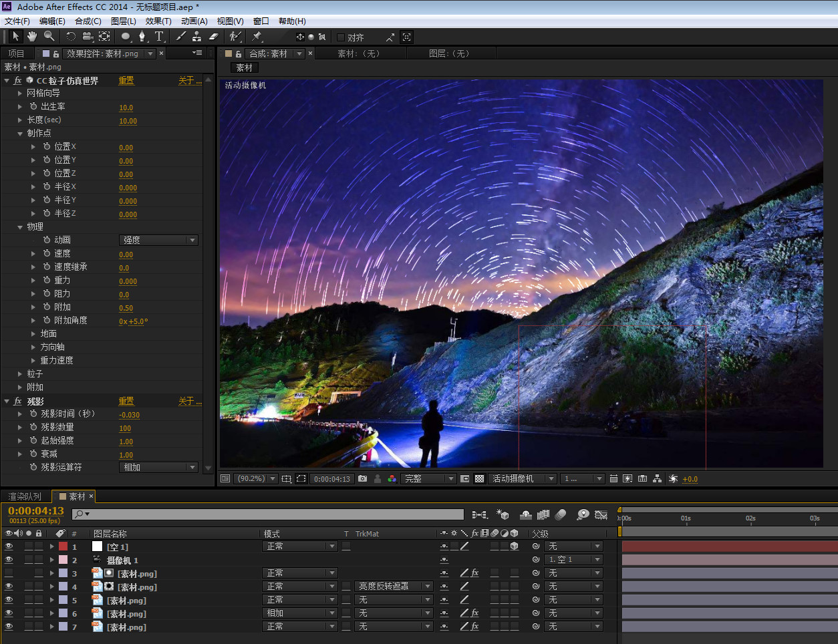Image resolution: width=838 pixels, height=644 pixels.
Task: Open 动画 强度 dropdown
Action: pos(159,240)
